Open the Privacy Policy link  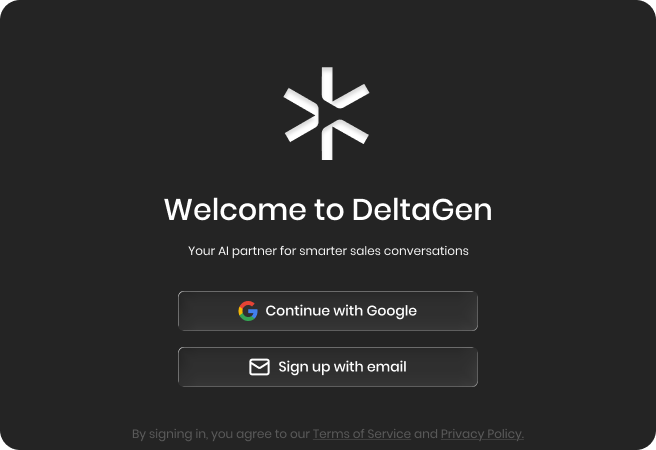[x=482, y=434]
